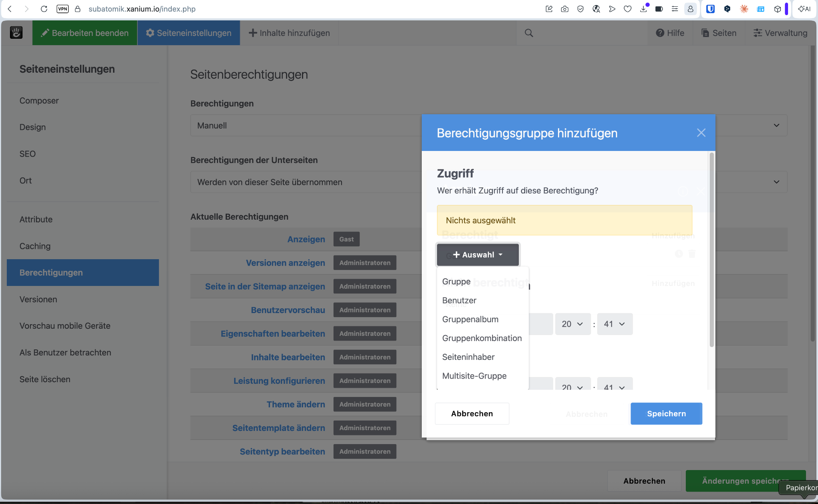Click the heart favorites icon in browser bar

click(627, 9)
